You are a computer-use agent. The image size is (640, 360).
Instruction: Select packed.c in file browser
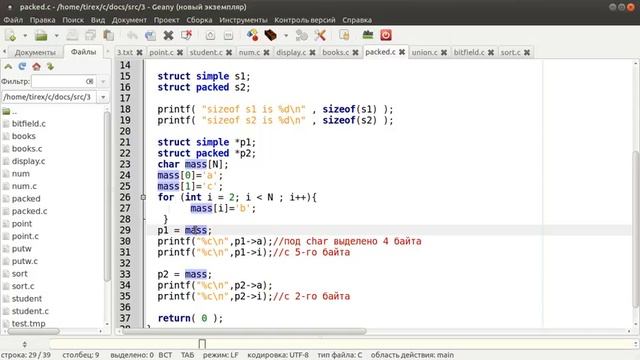click(x=29, y=211)
